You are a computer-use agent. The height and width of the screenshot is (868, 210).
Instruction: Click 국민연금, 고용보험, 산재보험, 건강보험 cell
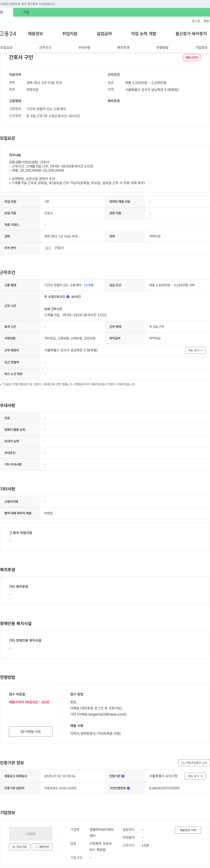70,338
